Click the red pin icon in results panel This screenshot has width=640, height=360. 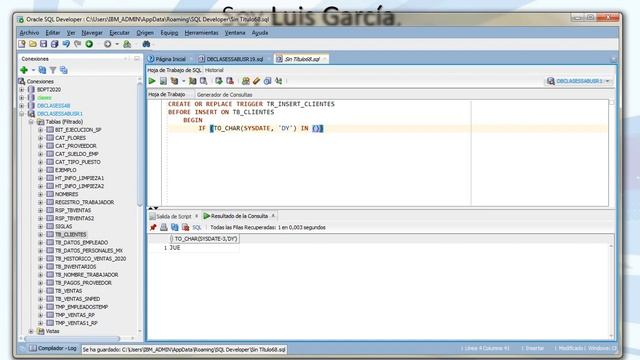pos(153,227)
